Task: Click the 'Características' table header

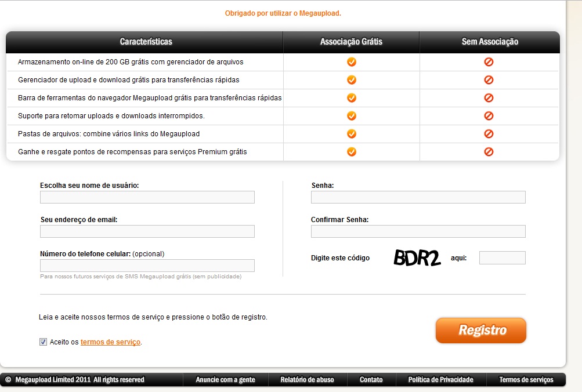Action: [x=146, y=42]
